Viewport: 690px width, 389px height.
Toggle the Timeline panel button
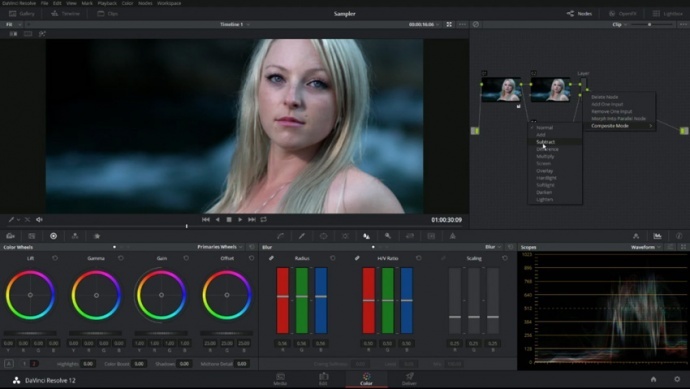(66, 13)
